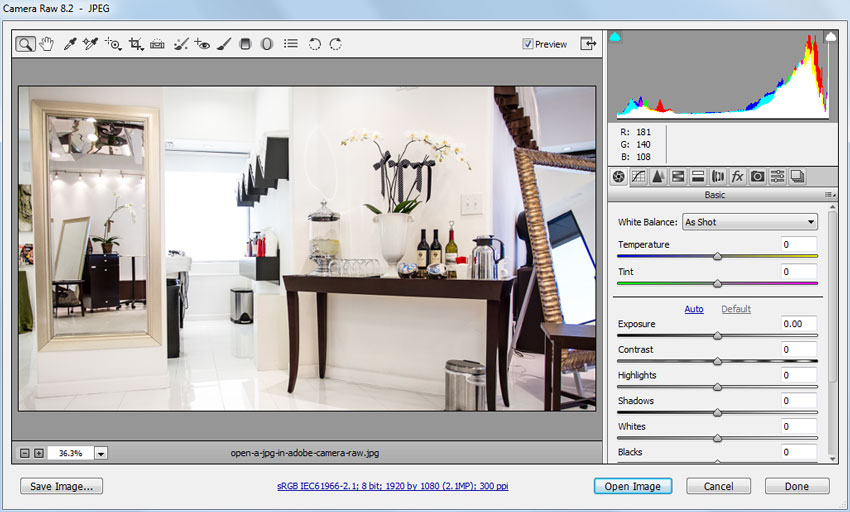Image resolution: width=850 pixels, height=512 pixels.
Task: Click the salon photo preview image
Action: coord(307,248)
